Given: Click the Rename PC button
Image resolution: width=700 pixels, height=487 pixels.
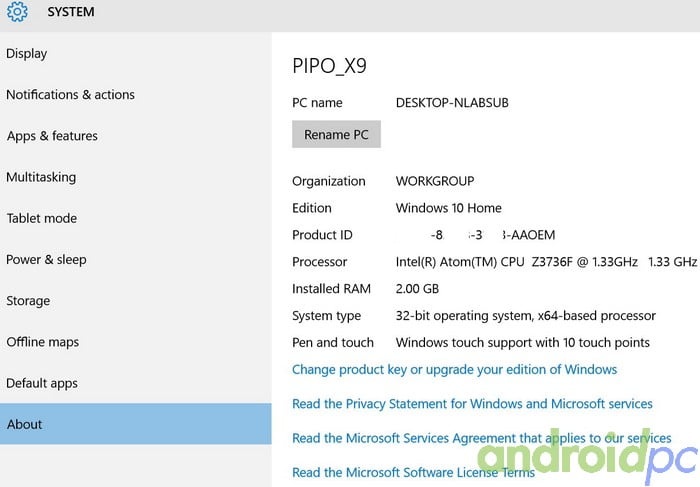Looking at the screenshot, I should [x=336, y=134].
